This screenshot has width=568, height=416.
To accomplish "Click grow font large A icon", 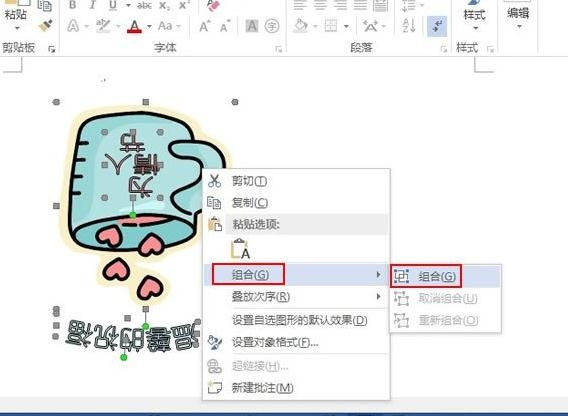I will click(x=204, y=26).
